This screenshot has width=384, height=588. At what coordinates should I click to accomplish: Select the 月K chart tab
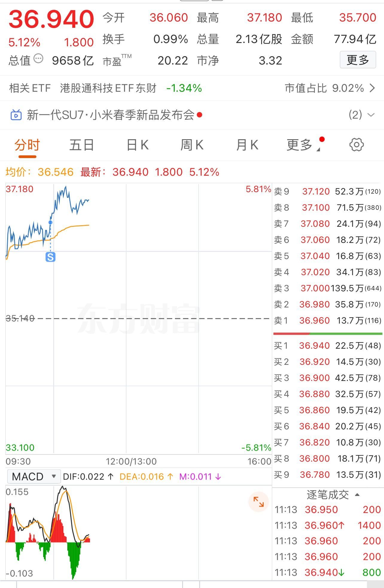(247, 145)
